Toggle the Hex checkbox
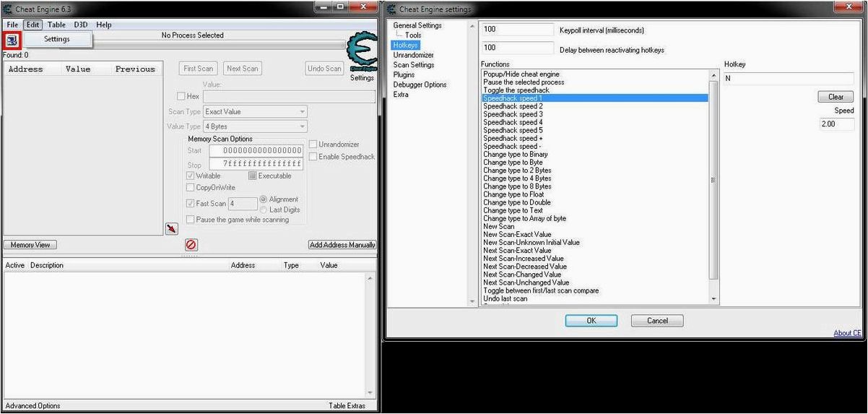The height and width of the screenshot is (414, 868). pyautogui.click(x=181, y=96)
